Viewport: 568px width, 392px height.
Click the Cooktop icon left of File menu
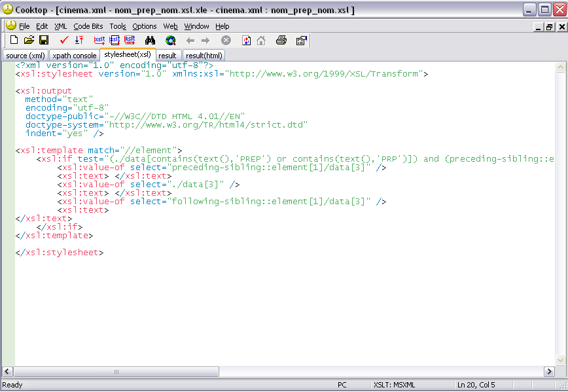pyautogui.click(x=11, y=26)
